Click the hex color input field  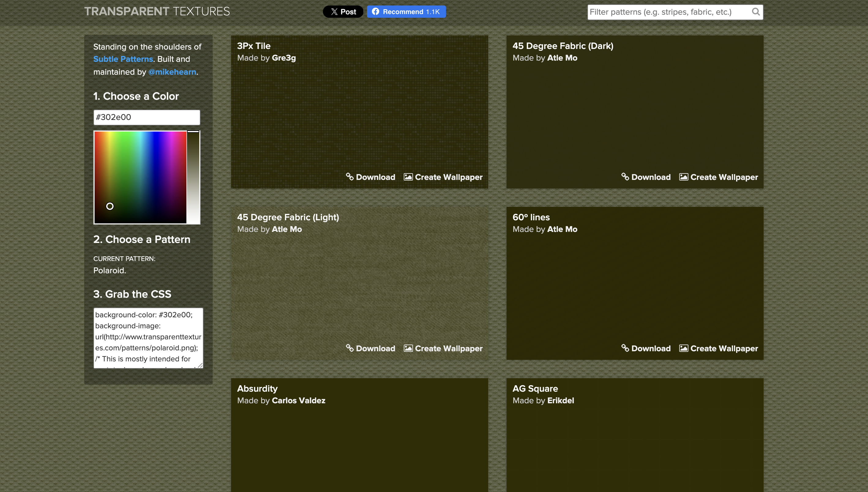(146, 117)
